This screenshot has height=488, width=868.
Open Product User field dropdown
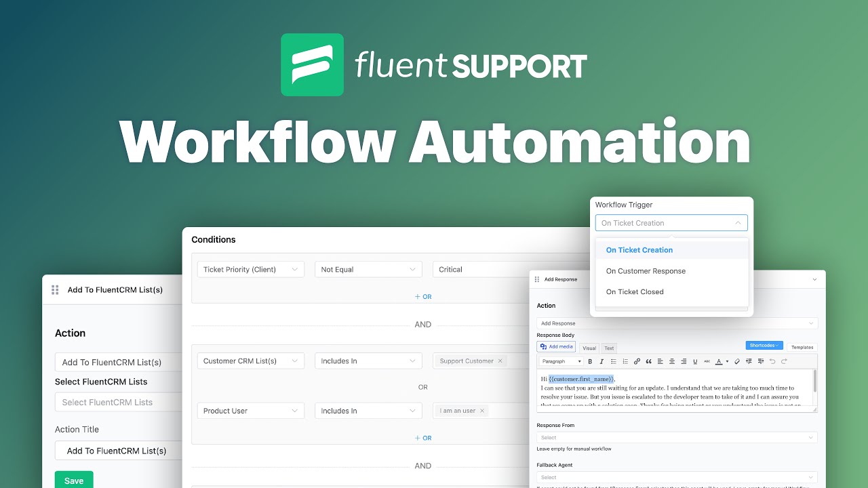251,411
